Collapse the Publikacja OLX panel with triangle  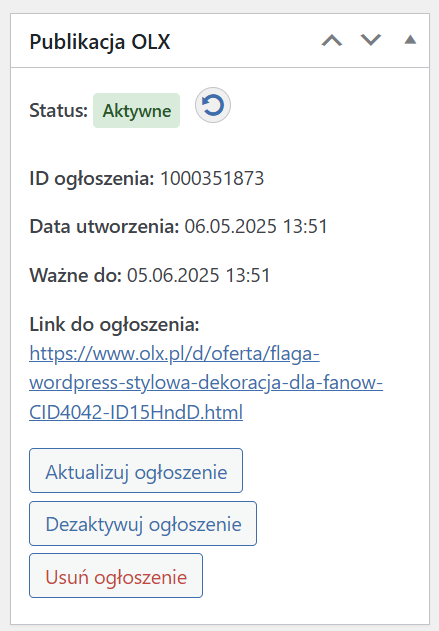(410, 40)
